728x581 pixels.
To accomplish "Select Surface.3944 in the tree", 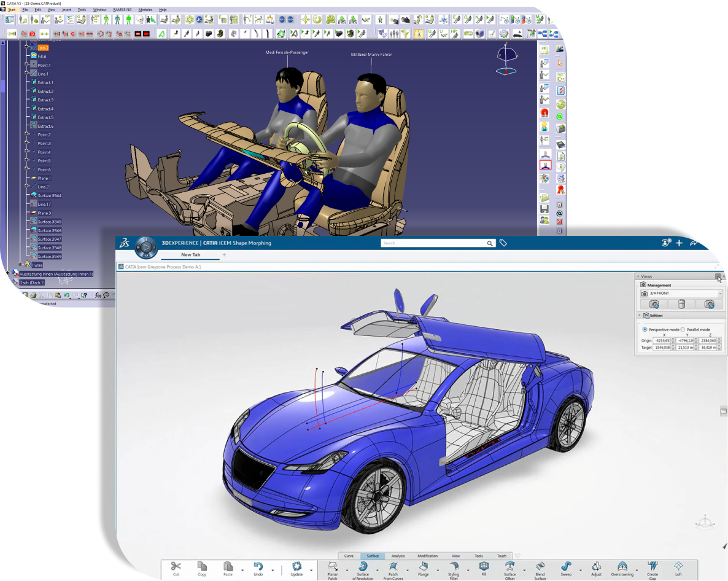I will pyautogui.click(x=49, y=195).
